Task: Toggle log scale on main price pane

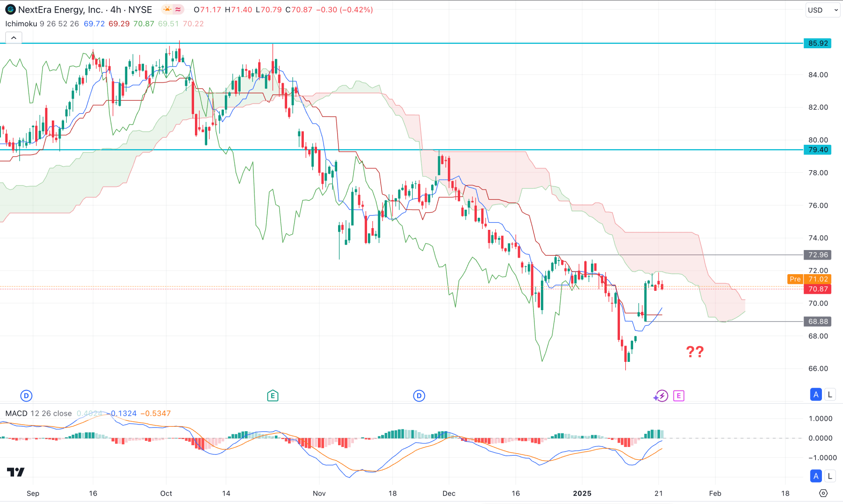Action: pyautogui.click(x=830, y=394)
